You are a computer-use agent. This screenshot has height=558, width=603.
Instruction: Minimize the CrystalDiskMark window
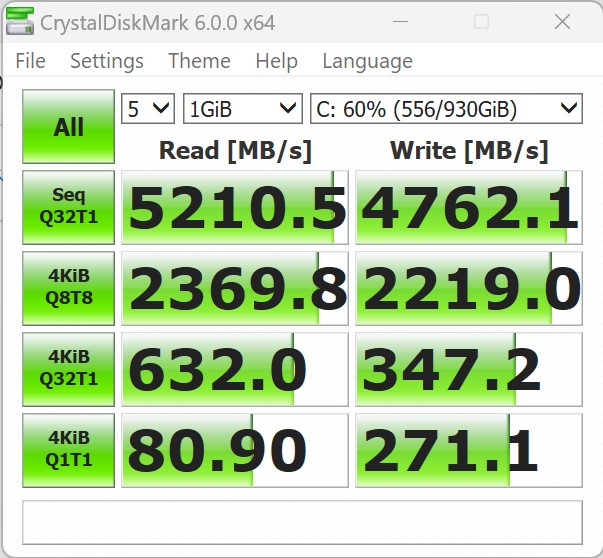click(400, 22)
